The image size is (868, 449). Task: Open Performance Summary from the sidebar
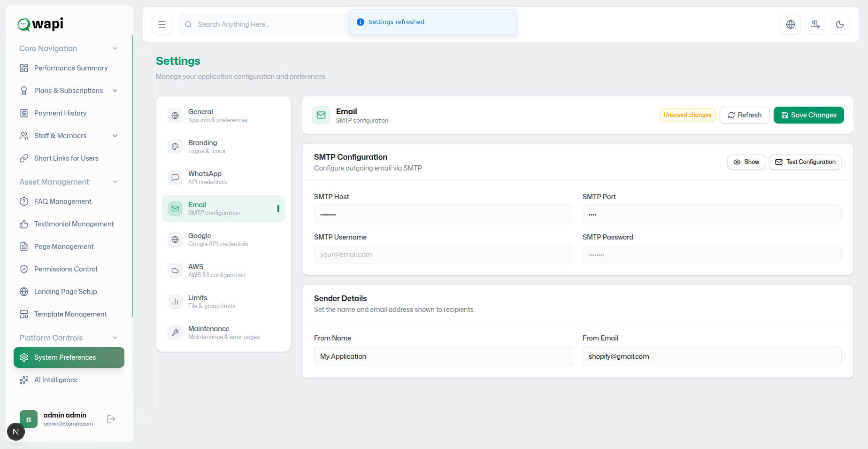(69, 68)
